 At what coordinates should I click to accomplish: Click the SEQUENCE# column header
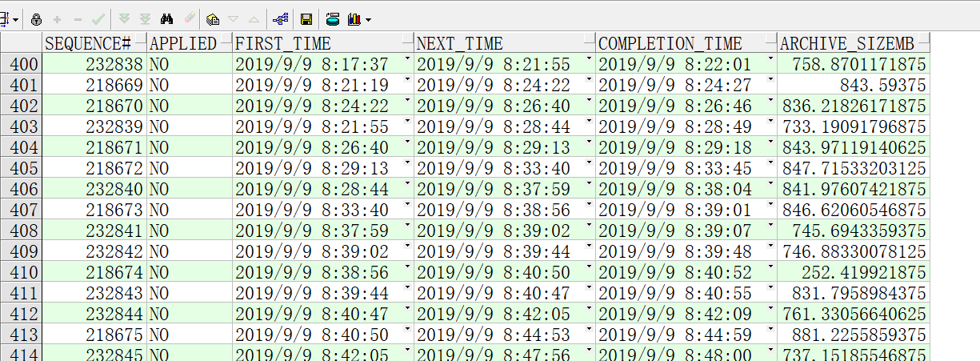94,43
